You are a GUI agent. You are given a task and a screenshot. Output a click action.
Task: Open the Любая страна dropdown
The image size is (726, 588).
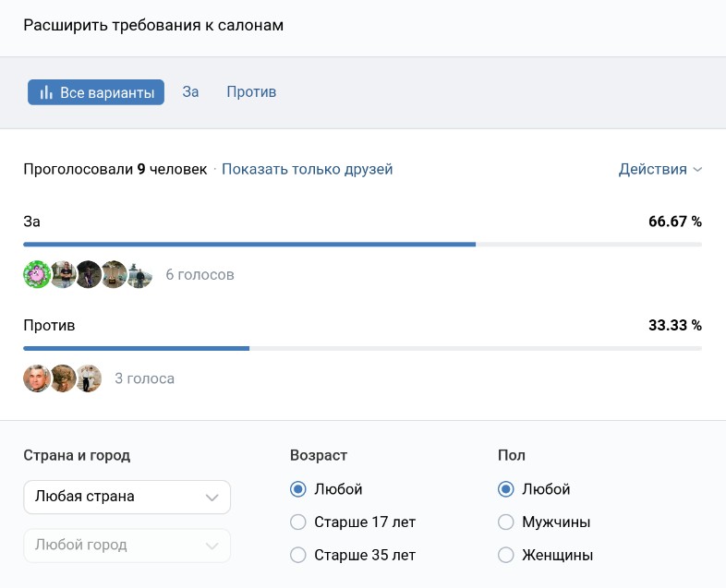click(127, 497)
